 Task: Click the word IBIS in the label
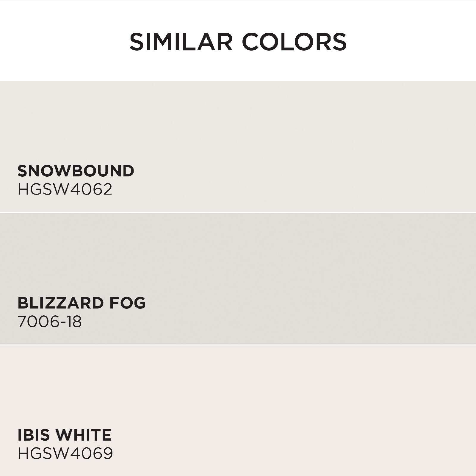pyautogui.click(x=34, y=435)
